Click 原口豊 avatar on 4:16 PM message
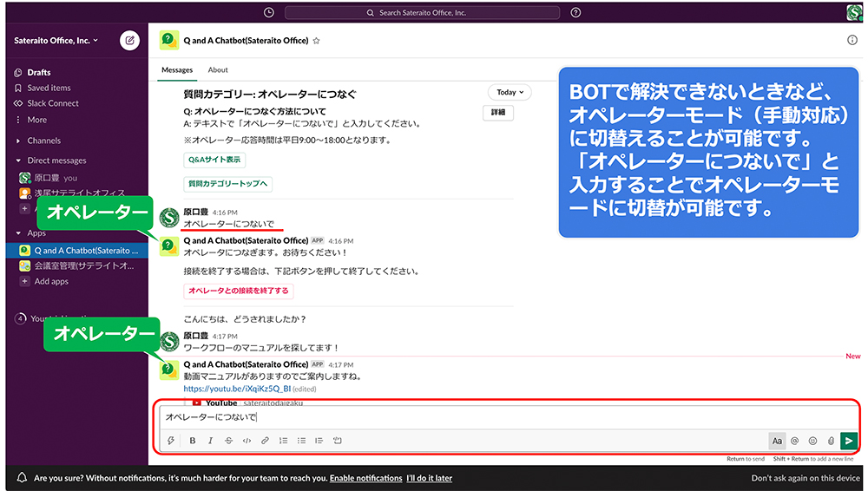Image resolution: width=868 pixels, height=491 pixels. 169,218
